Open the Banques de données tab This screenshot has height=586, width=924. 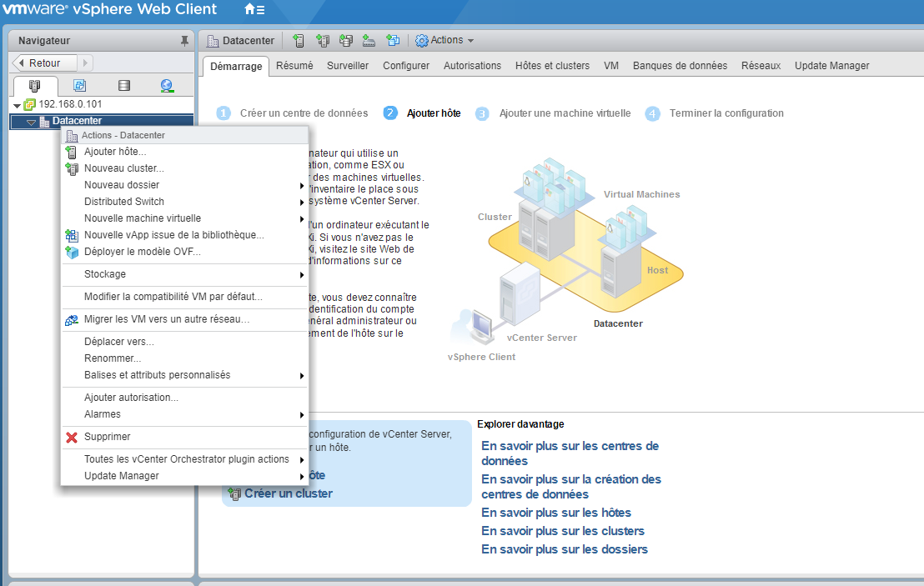pos(680,65)
